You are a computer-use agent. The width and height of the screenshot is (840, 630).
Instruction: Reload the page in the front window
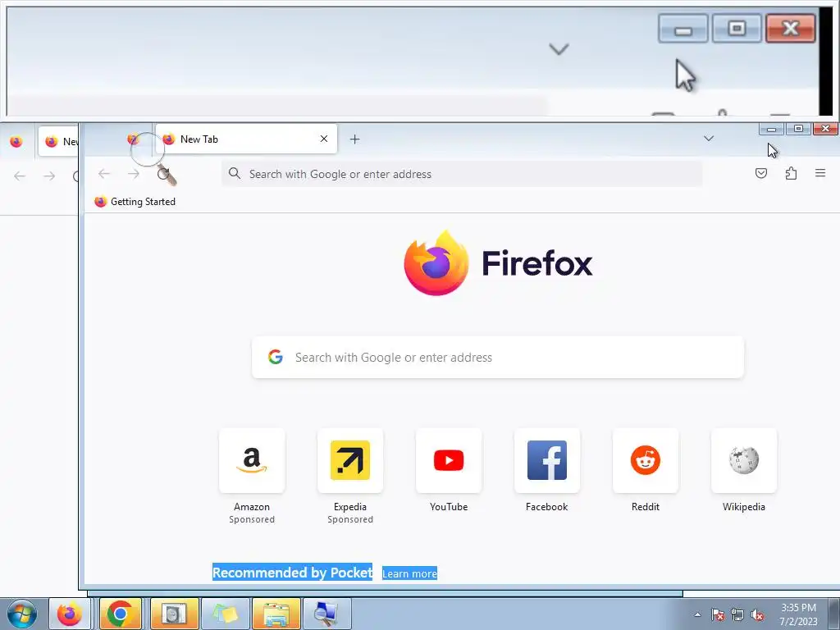pos(163,174)
